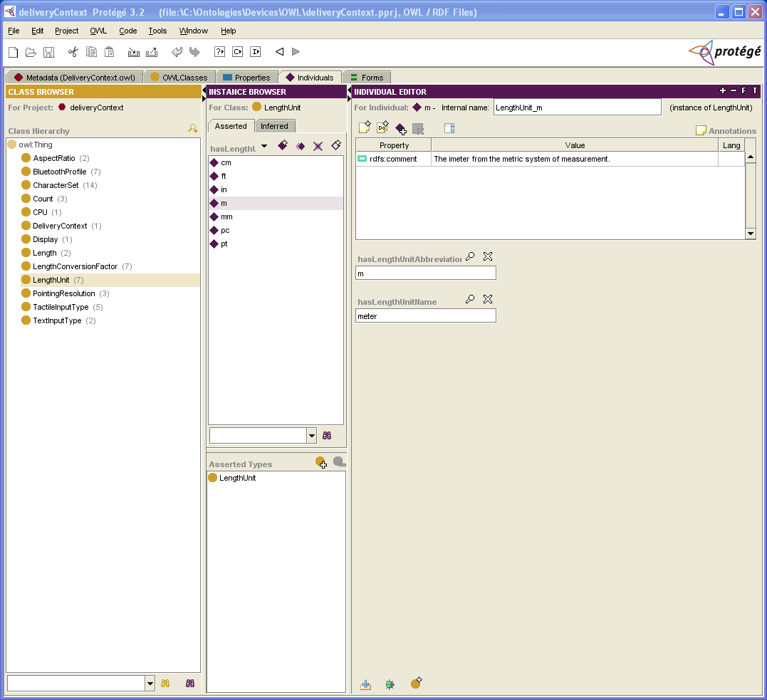The height and width of the screenshot is (700, 767).
Task: Click the Internal name text field
Action: 577,108
